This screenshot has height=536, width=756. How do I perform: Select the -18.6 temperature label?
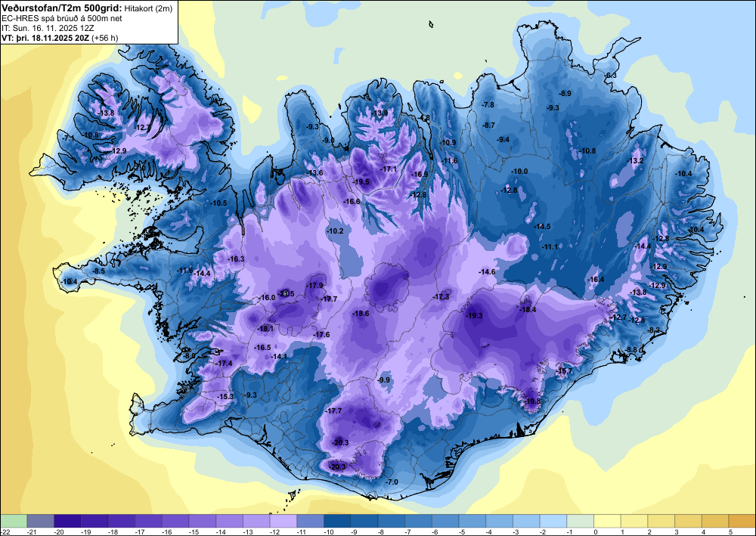pos(361,313)
